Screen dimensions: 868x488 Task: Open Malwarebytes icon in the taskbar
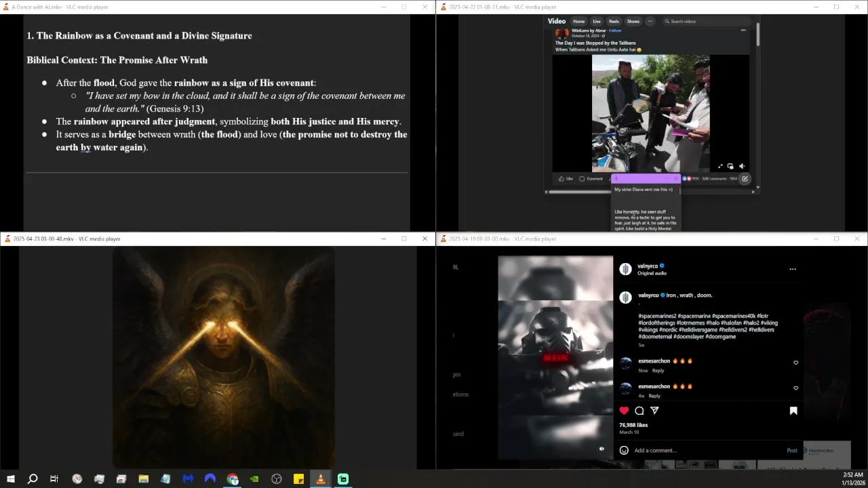(188, 479)
